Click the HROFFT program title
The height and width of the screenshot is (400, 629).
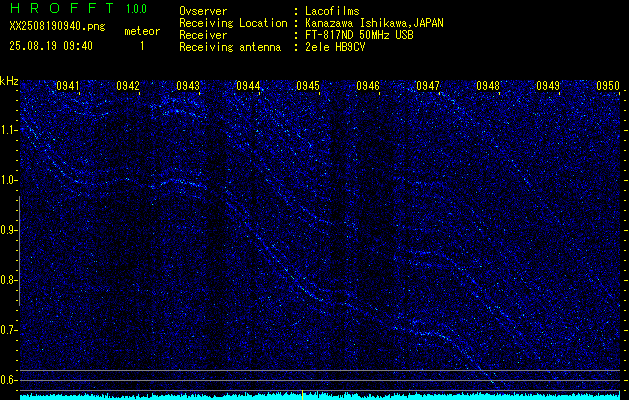[62, 8]
